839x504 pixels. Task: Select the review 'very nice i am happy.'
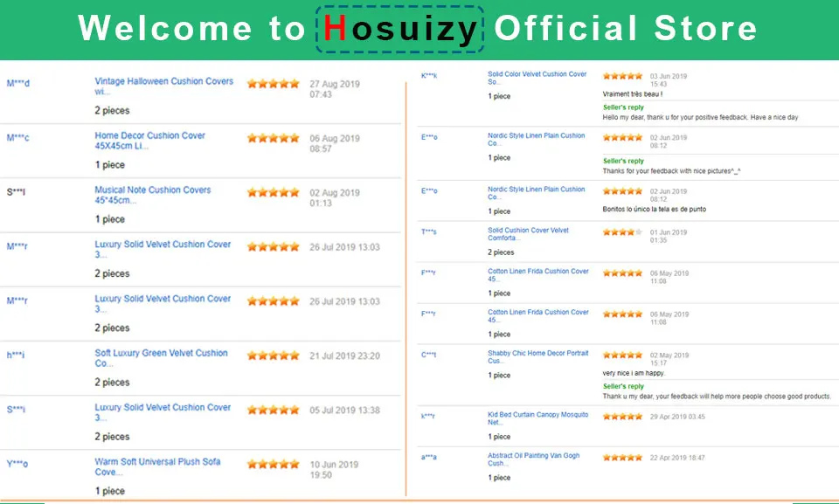[634, 373]
